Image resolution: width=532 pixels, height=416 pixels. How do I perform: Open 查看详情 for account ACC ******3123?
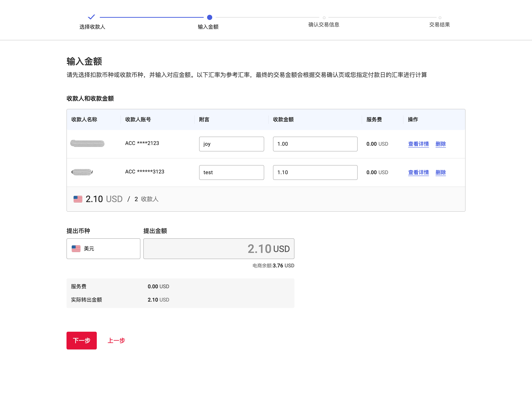[x=418, y=172]
